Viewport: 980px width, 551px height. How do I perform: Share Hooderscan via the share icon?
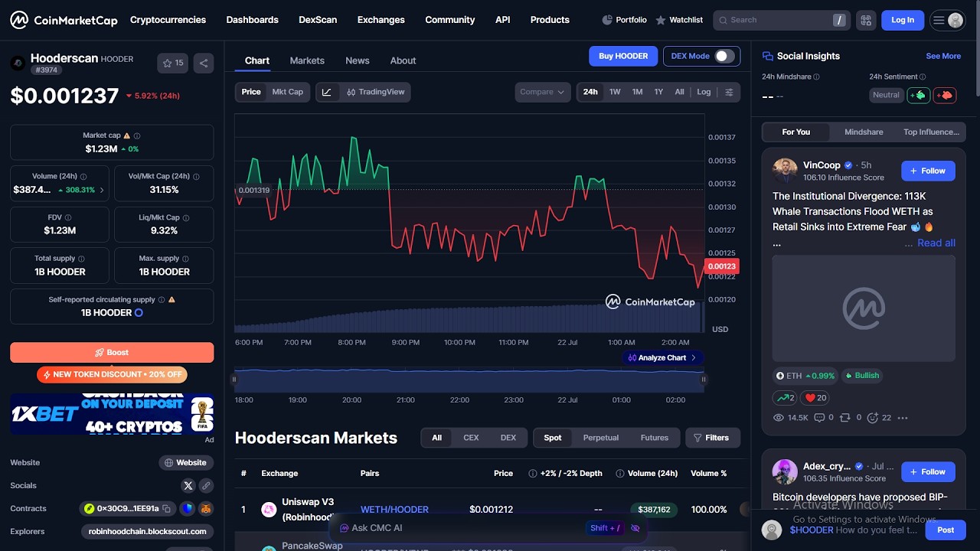204,63
